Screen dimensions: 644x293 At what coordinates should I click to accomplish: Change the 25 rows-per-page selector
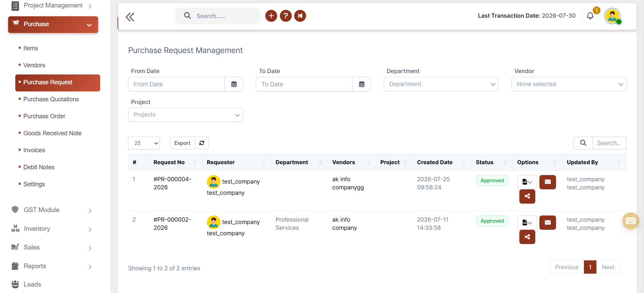144,143
